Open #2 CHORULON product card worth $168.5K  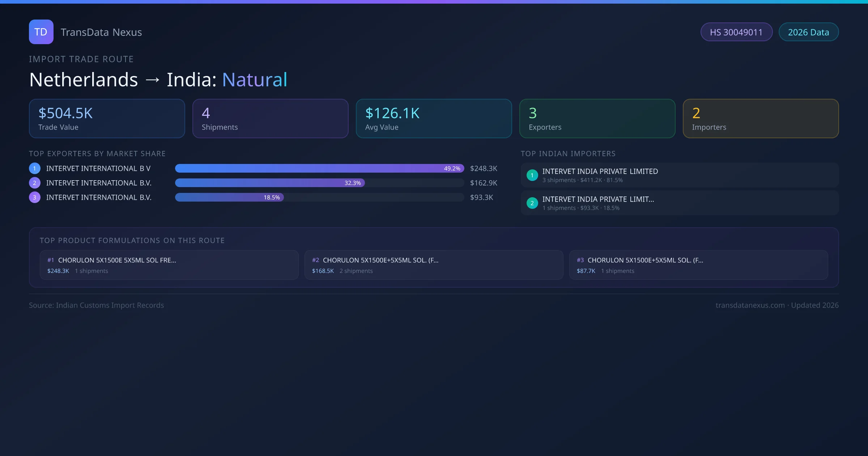[x=434, y=265]
